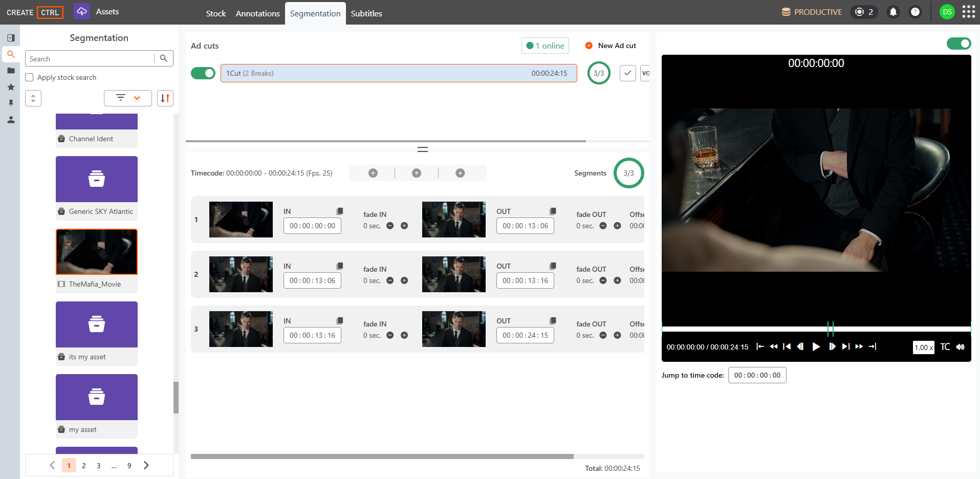Screen dimensions: 980x479
Task: Toggle TC timecode display
Action: 945,347
